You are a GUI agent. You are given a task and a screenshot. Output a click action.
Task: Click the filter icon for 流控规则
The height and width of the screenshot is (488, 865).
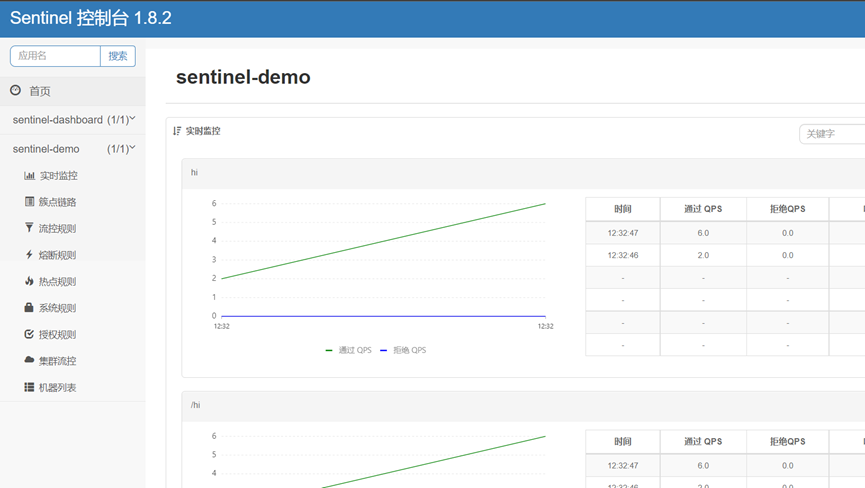coord(29,227)
